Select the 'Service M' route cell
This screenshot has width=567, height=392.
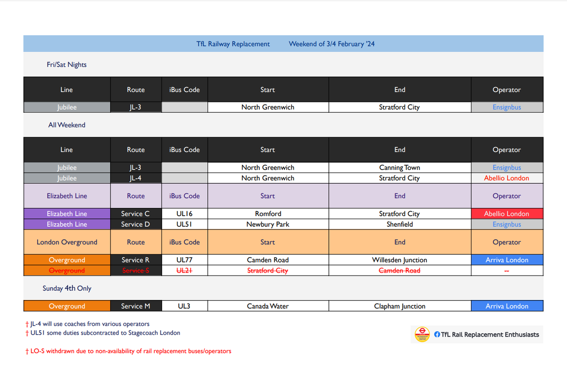(136, 306)
